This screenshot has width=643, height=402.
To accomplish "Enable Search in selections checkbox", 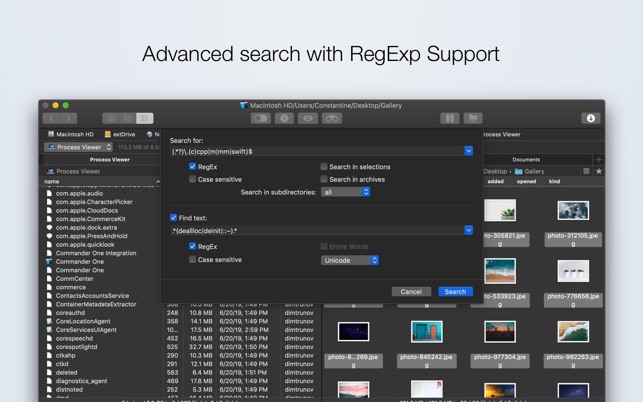I will (324, 167).
